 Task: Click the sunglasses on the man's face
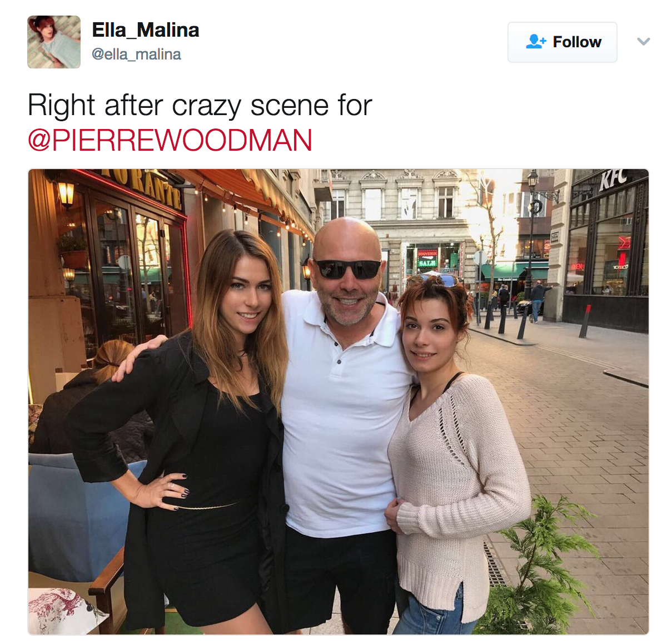348,269
